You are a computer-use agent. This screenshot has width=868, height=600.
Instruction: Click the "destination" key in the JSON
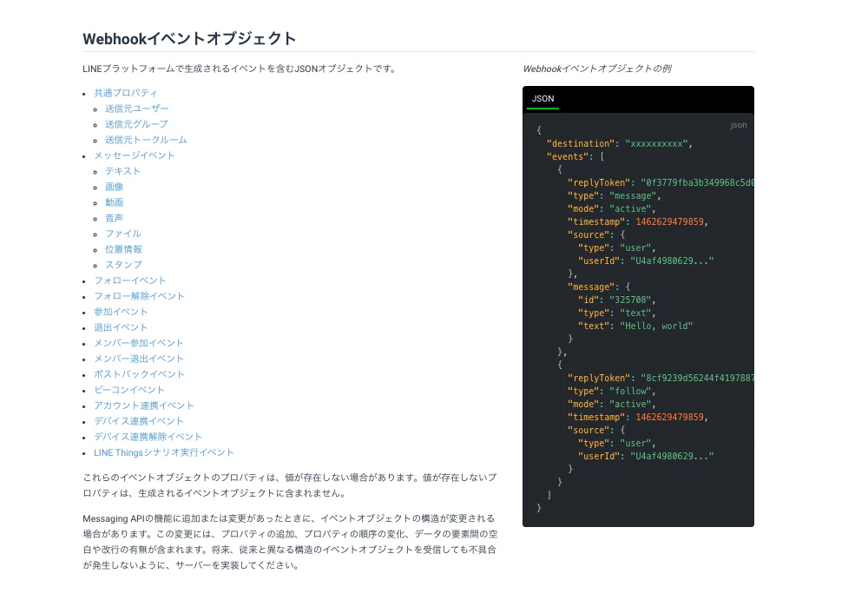click(580, 143)
